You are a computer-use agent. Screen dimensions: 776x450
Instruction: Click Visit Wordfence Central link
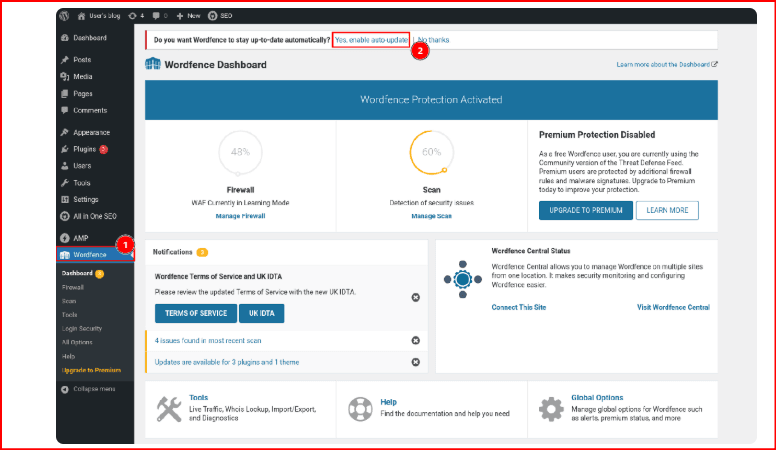coord(673,307)
